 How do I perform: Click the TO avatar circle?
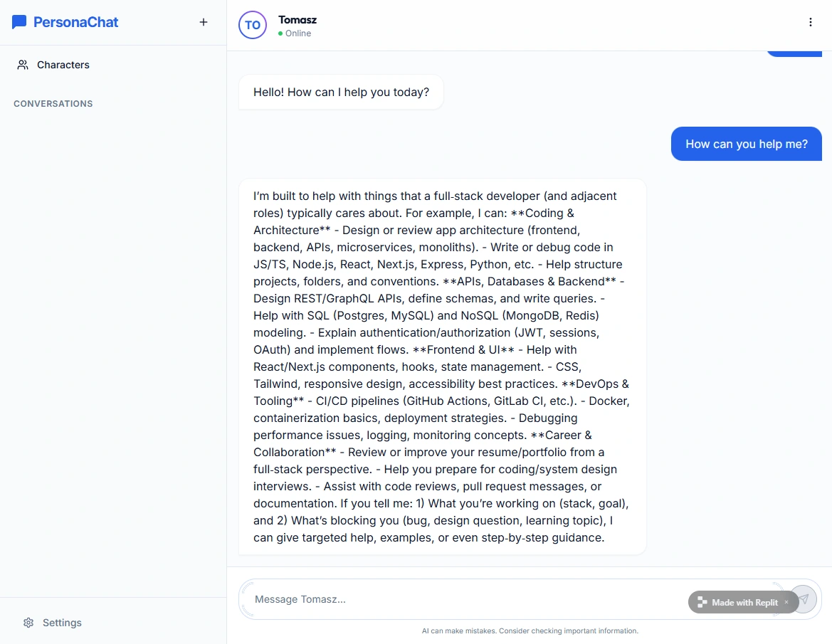click(253, 25)
